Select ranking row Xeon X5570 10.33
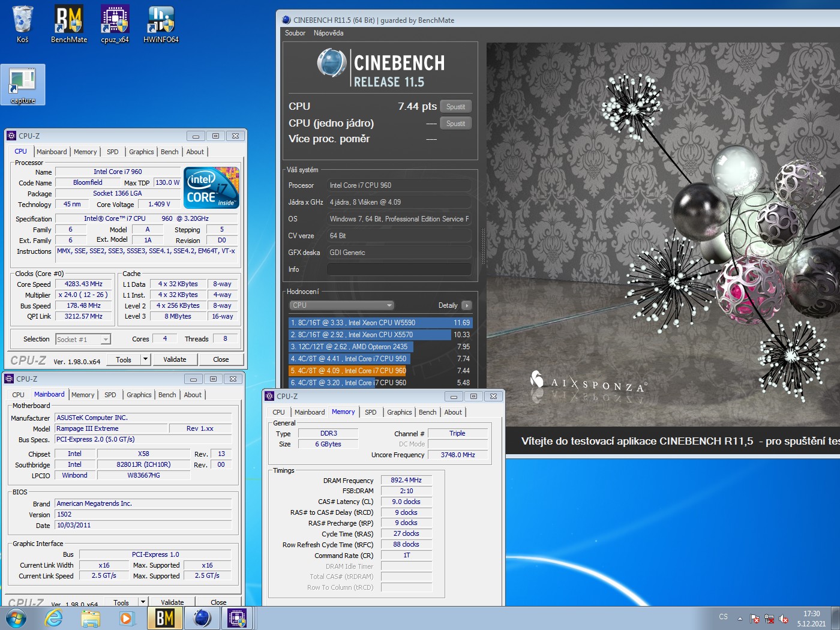 (x=380, y=335)
